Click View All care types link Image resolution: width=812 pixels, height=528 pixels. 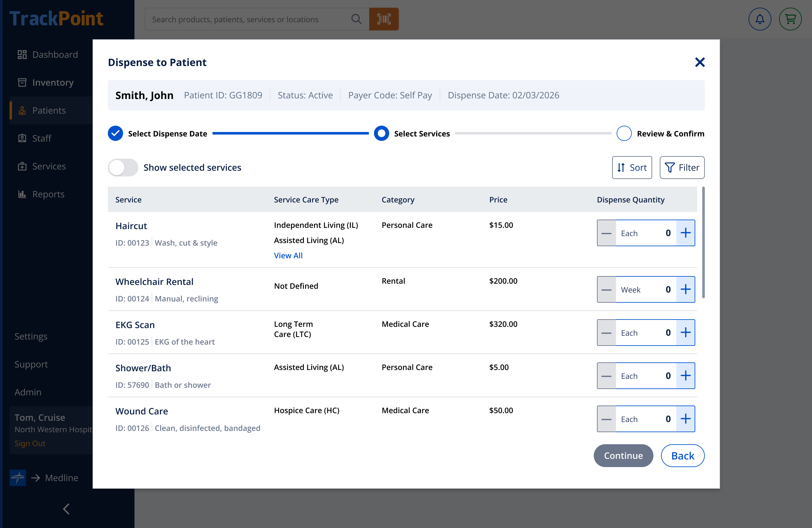point(288,256)
